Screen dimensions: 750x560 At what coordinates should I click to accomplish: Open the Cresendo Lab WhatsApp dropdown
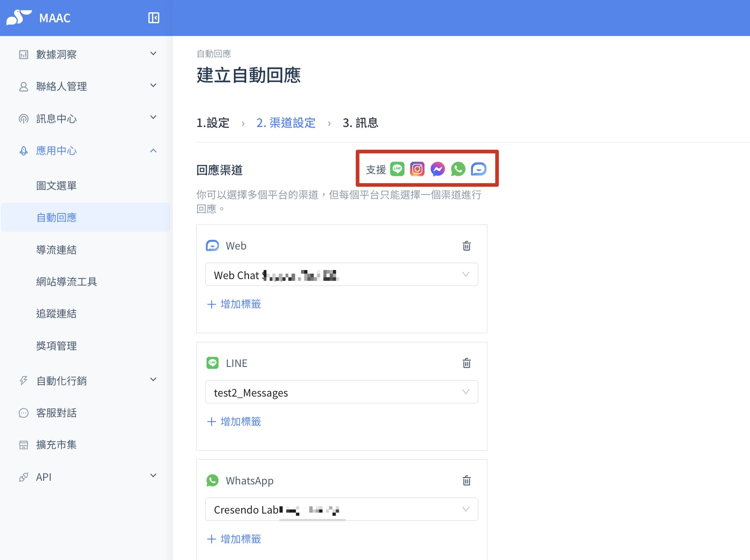342,509
